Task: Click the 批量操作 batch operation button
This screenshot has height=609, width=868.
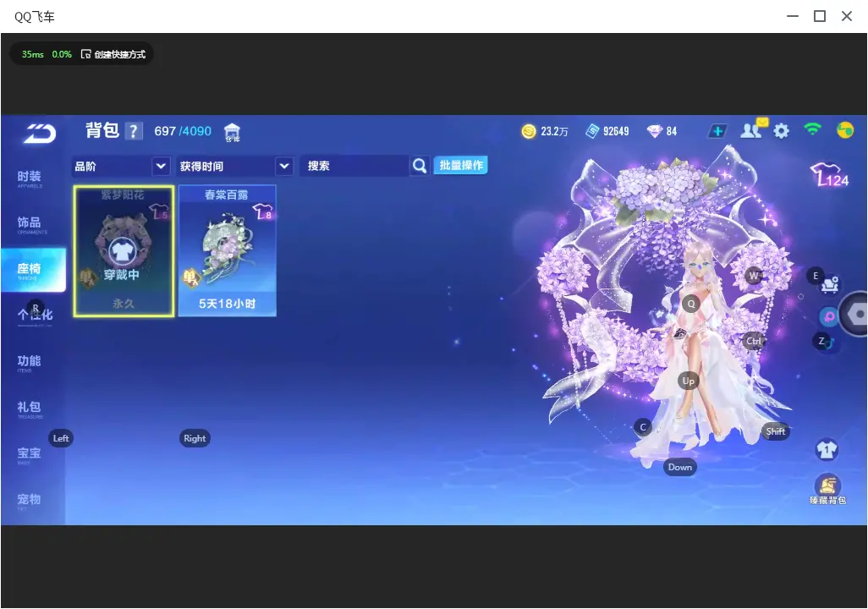Action: point(460,165)
